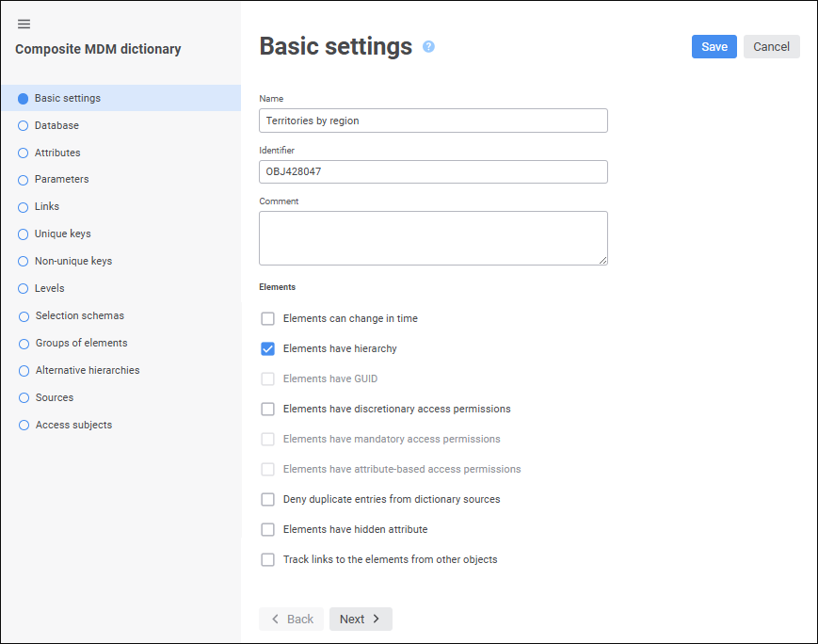Uncheck Elements have hierarchy
This screenshot has width=818, height=644.
point(268,349)
